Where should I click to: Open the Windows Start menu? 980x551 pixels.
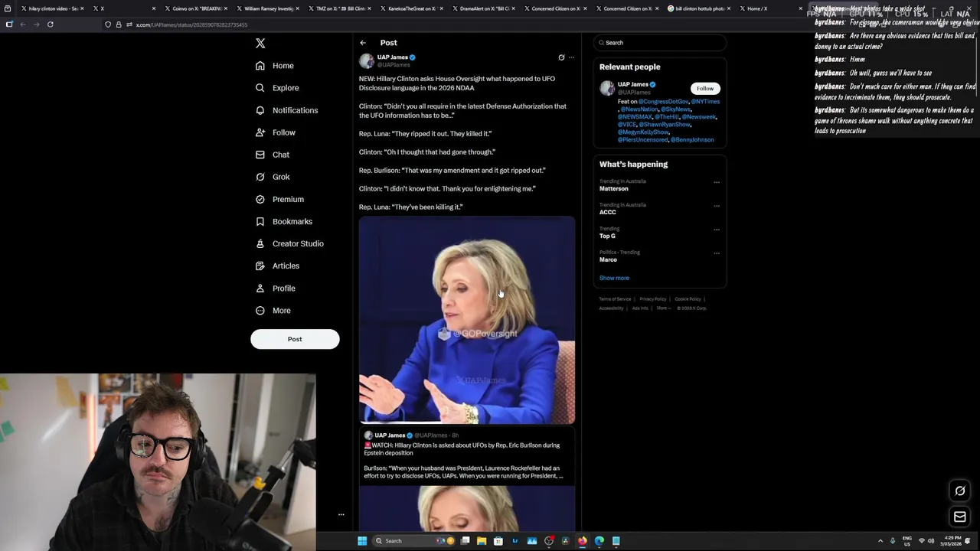(x=362, y=541)
